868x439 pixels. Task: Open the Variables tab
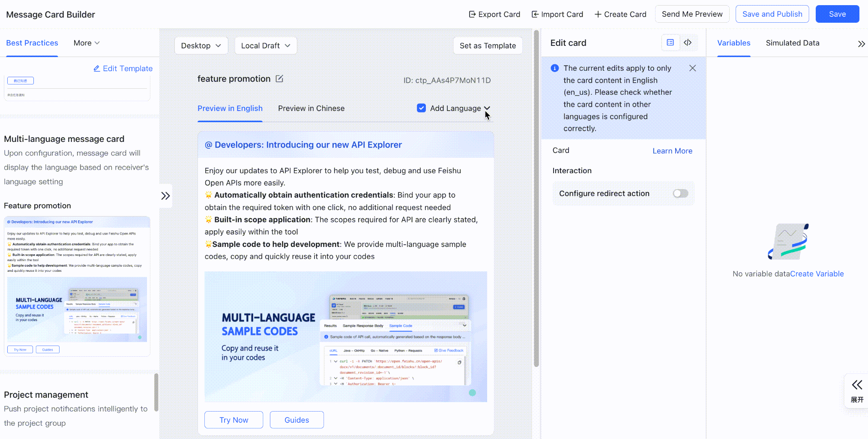point(734,43)
